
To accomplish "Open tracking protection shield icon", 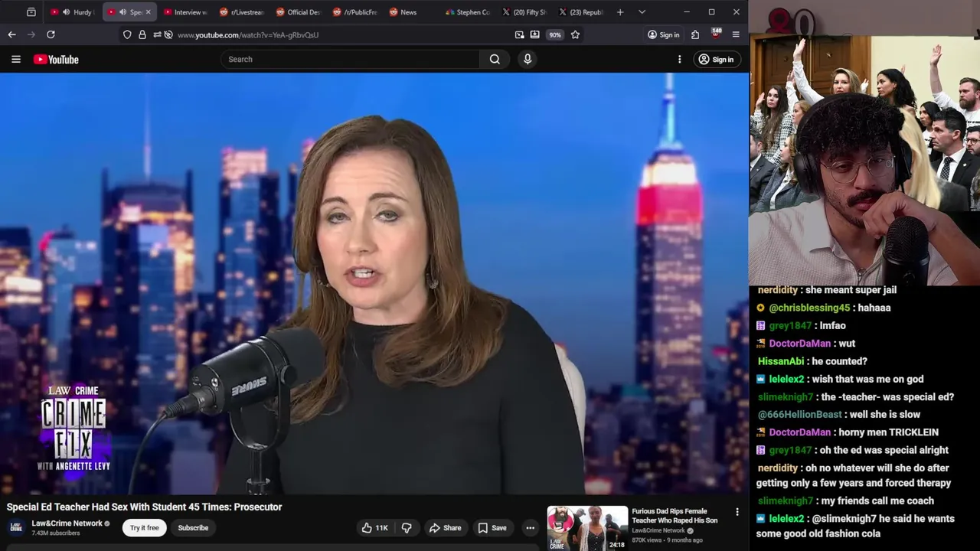I will [x=127, y=34].
